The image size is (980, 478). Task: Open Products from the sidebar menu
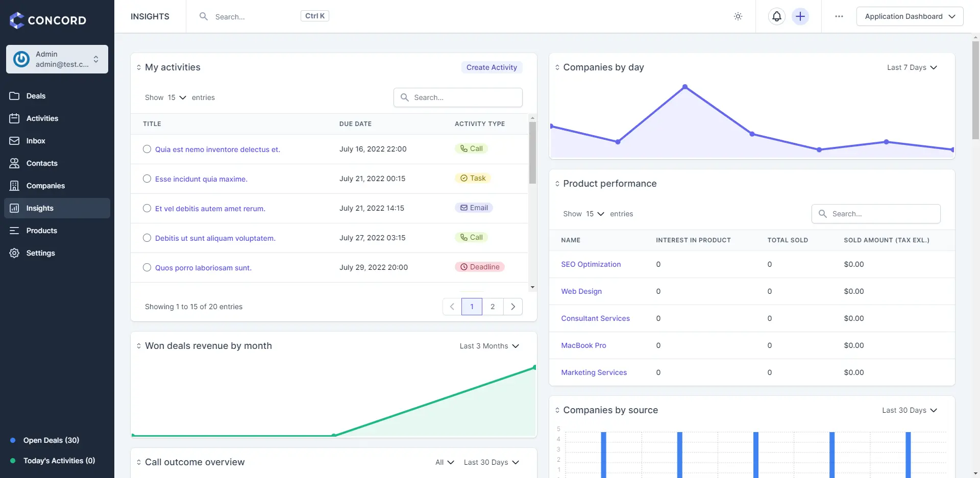point(41,231)
